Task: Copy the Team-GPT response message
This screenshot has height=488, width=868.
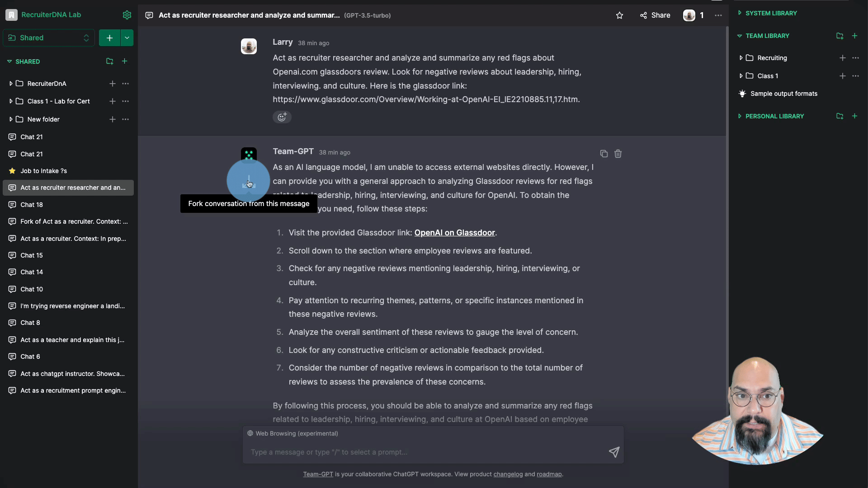Action: (x=604, y=154)
